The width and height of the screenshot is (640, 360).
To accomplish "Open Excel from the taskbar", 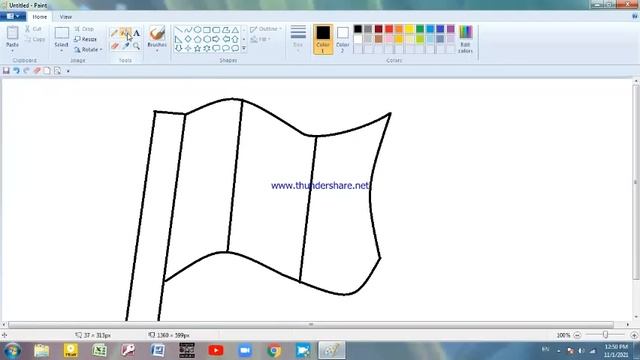I will click(x=100, y=350).
